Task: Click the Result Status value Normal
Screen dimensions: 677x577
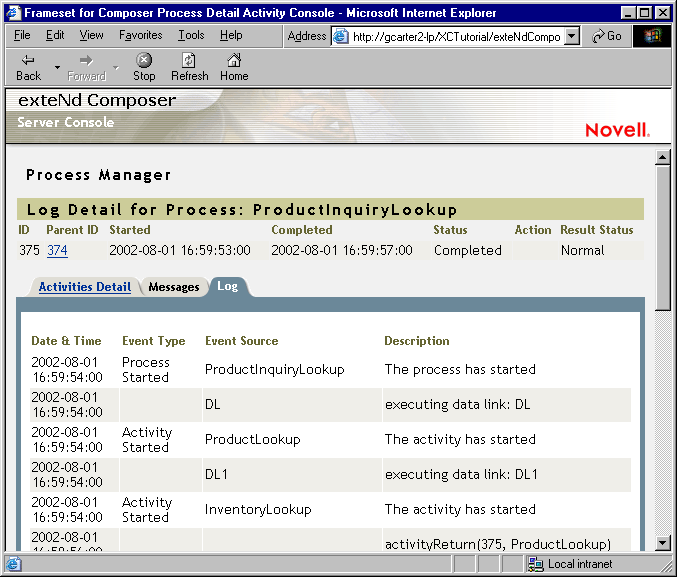Action: tap(582, 250)
